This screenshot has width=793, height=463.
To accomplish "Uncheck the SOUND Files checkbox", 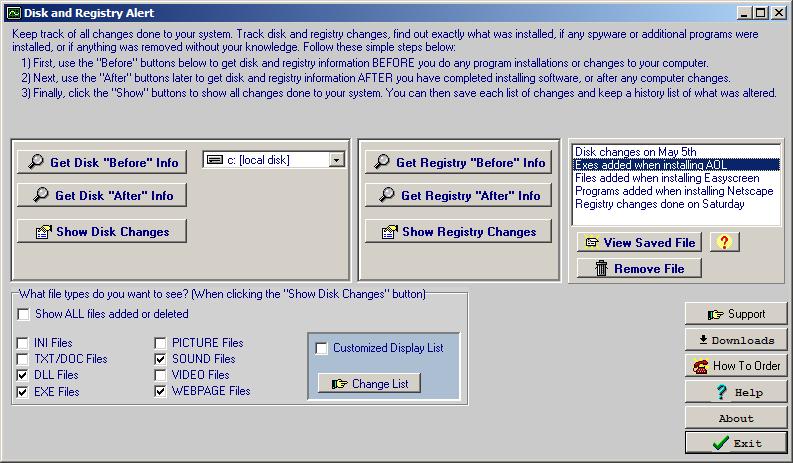I will [x=160, y=359].
